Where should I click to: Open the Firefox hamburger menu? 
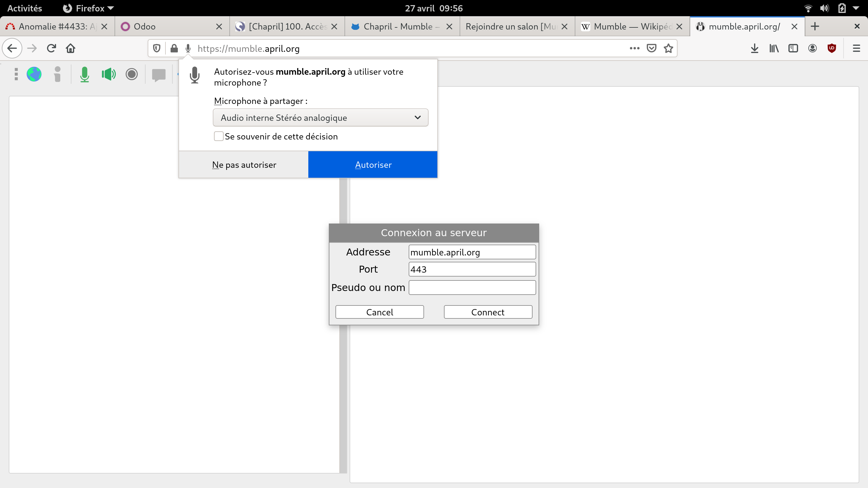pyautogui.click(x=856, y=48)
